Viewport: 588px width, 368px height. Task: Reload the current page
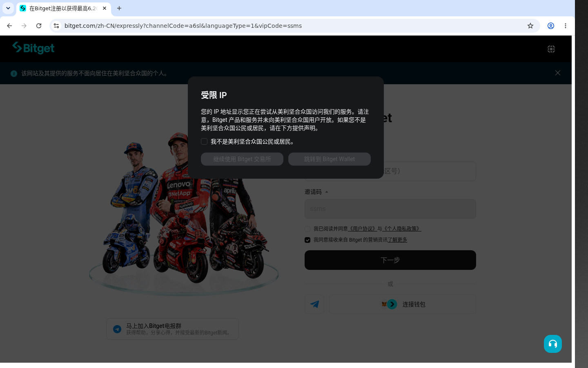coord(39,26)
